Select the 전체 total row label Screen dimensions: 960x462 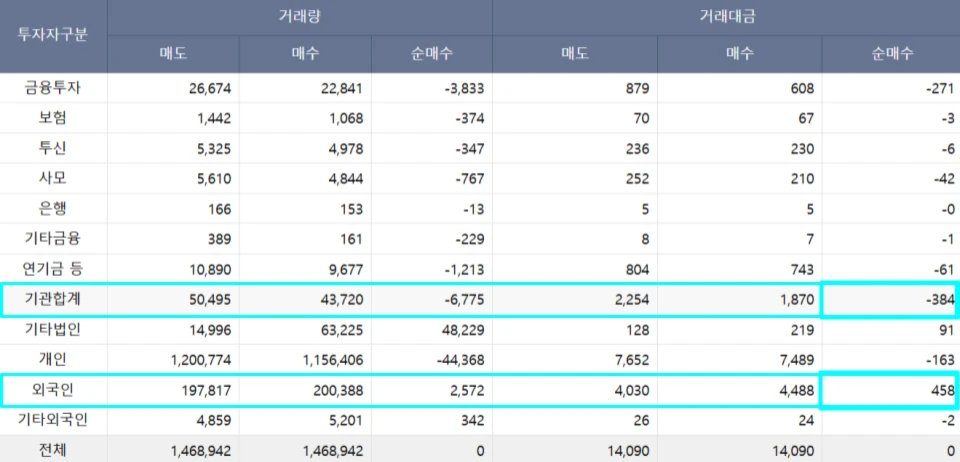(x=53, y=451)
